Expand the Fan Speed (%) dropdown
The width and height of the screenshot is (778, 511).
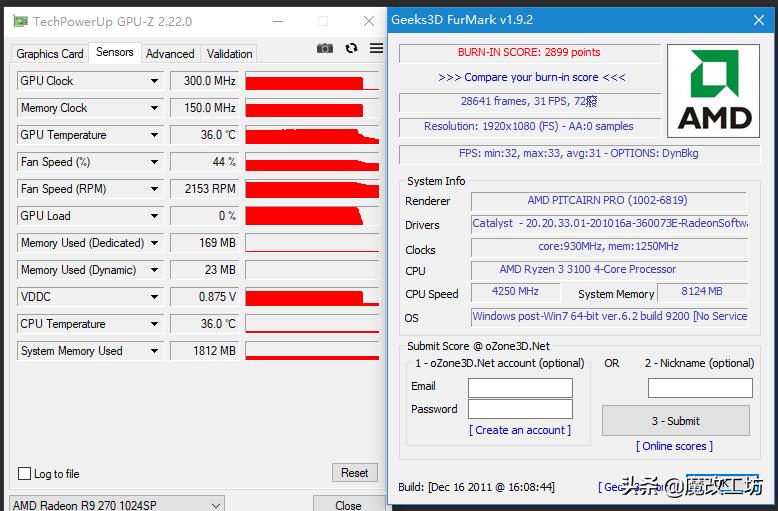(x=154, y=162)
